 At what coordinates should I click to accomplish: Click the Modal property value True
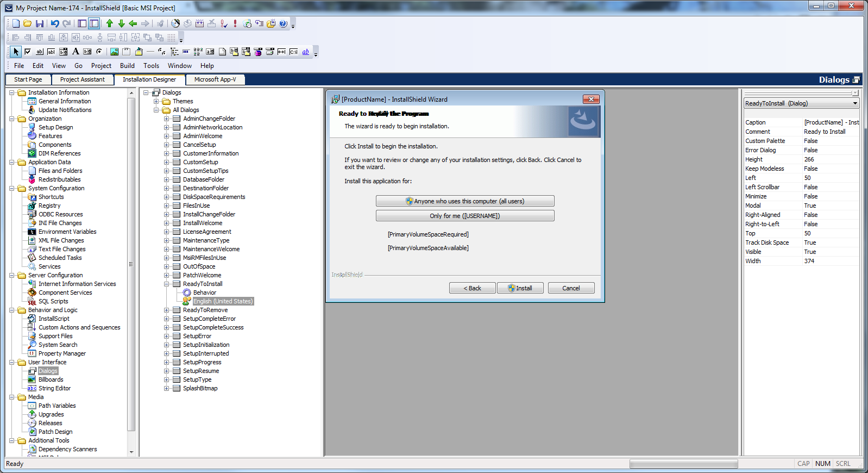tap(831, 206)
